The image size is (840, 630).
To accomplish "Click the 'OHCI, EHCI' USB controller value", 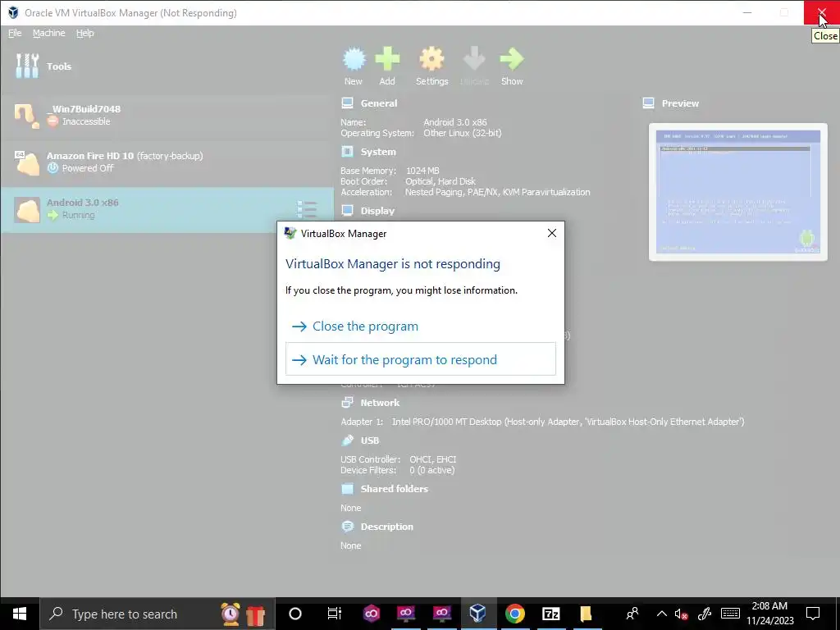I will pyautogui.click(x=433, y=459).
